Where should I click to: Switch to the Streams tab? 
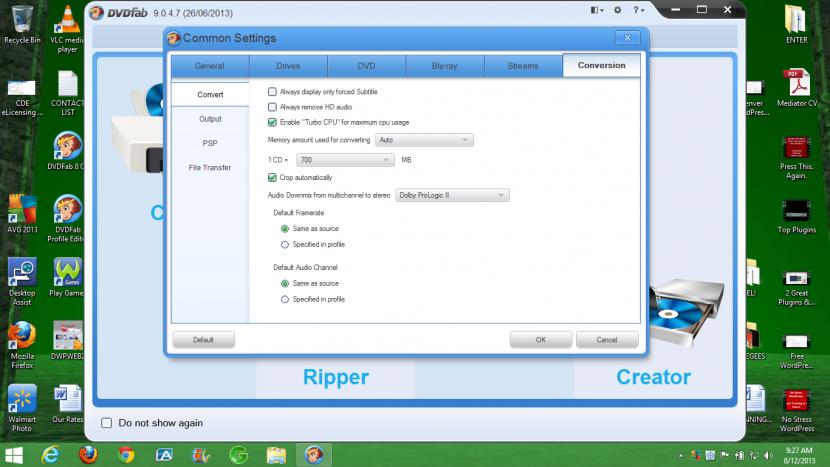coord(523,66)
